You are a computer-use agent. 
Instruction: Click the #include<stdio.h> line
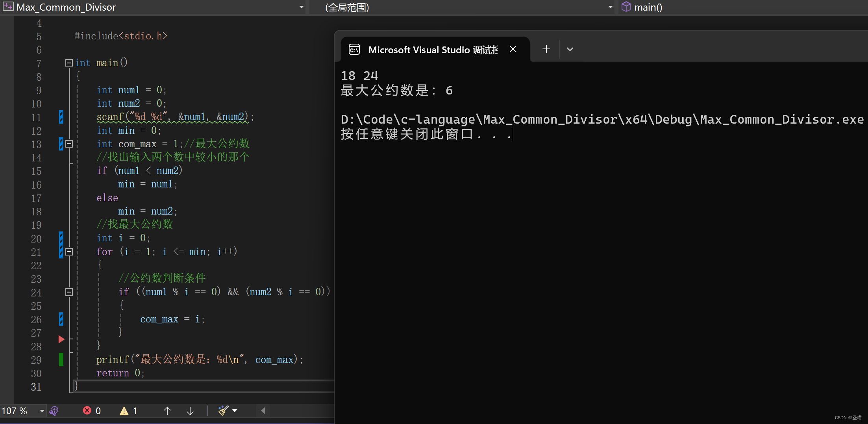point(121,36)
